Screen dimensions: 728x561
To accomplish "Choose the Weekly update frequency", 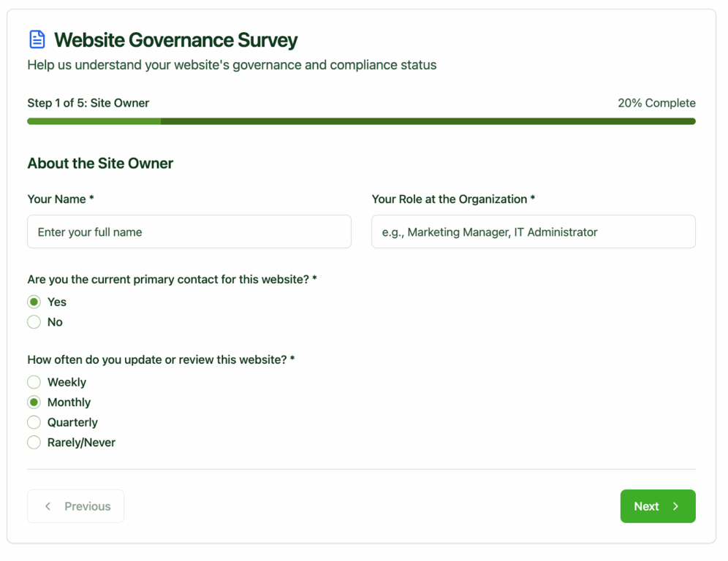I will pos(34,382).
